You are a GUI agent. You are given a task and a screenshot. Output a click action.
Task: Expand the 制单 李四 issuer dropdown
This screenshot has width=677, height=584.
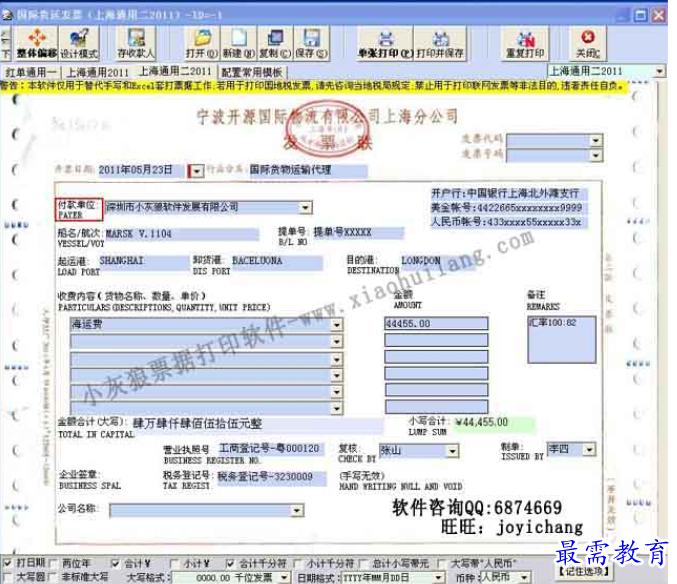(589, 450)
